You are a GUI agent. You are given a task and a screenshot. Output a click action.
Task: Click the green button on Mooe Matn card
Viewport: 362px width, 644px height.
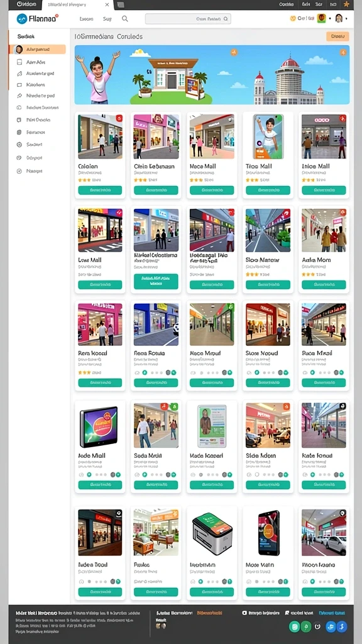point(268,592)
